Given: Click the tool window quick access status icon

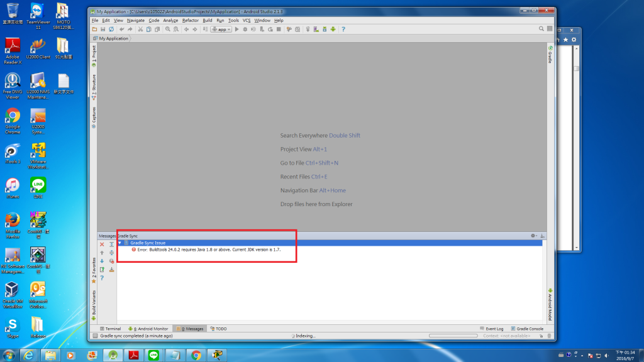Looking at the screenshot, I should coord(95,336).
